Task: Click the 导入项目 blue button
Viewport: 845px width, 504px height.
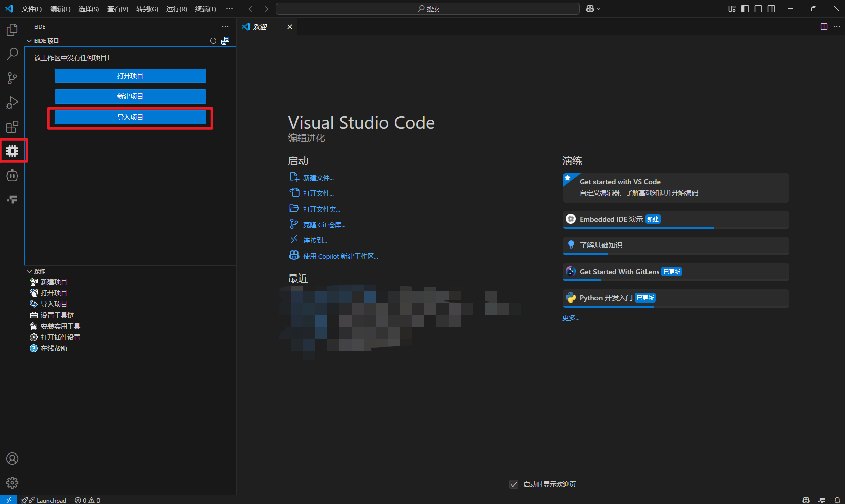Action: (130, 117)
